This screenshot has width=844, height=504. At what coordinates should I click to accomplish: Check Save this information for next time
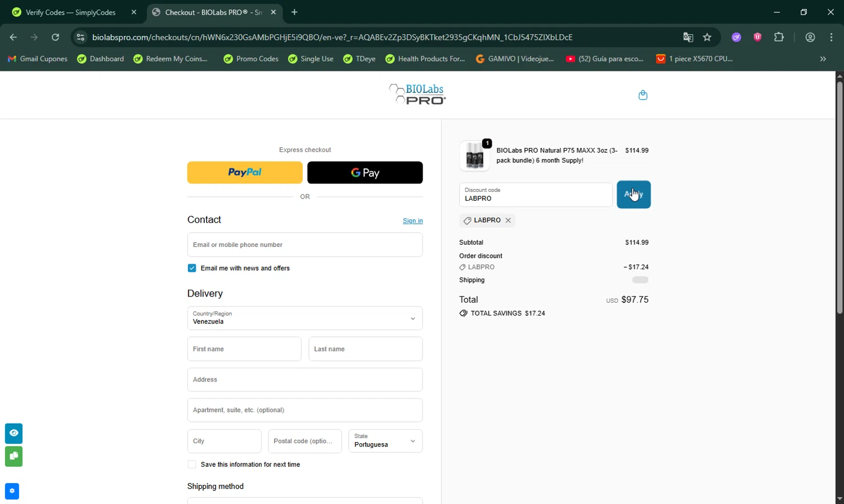pyautogui.click(x=192, y=465)
